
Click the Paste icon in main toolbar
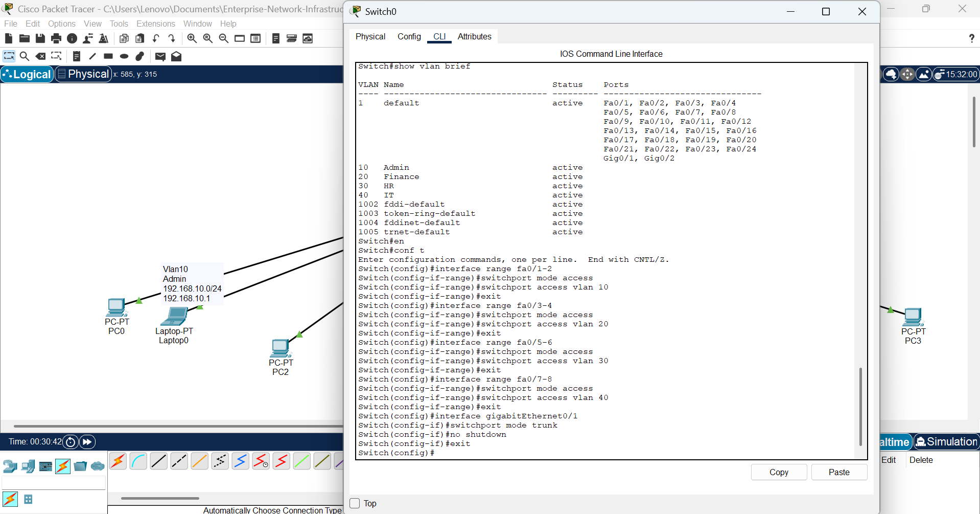139,38
